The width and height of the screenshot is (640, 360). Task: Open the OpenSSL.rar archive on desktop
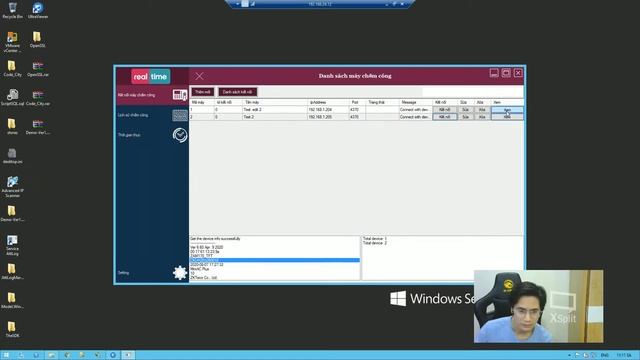(38, 69)
